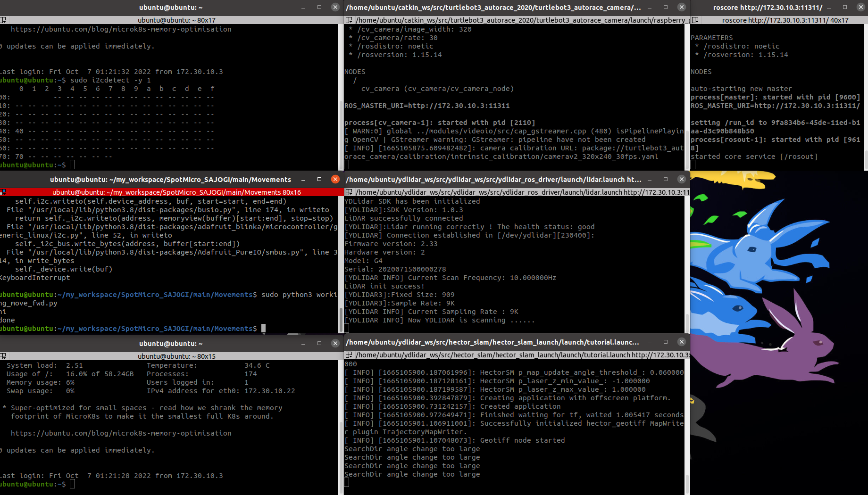Click 'Memory usage: 6%' in bottom-left terminal
Screen dimensions: 868x495
(41, 382)
